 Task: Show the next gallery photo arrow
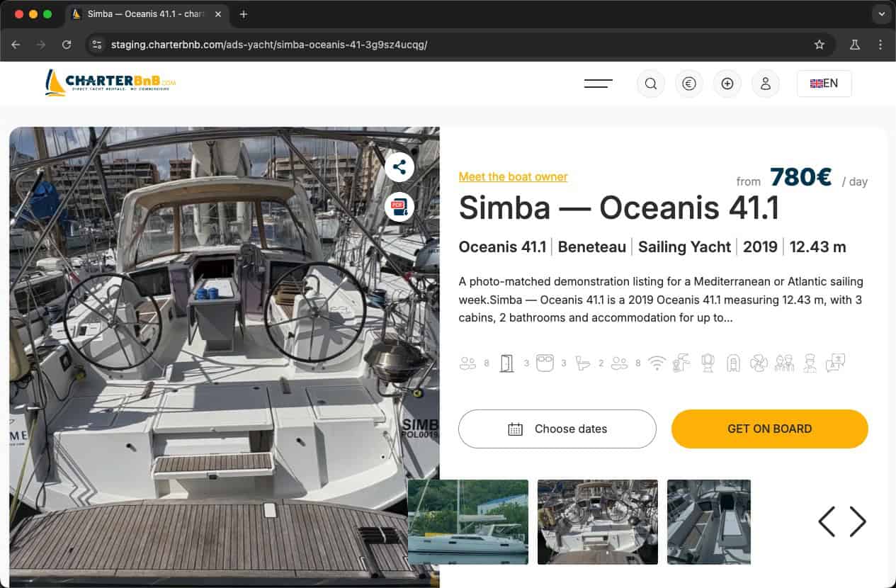[x=858, y=521]
